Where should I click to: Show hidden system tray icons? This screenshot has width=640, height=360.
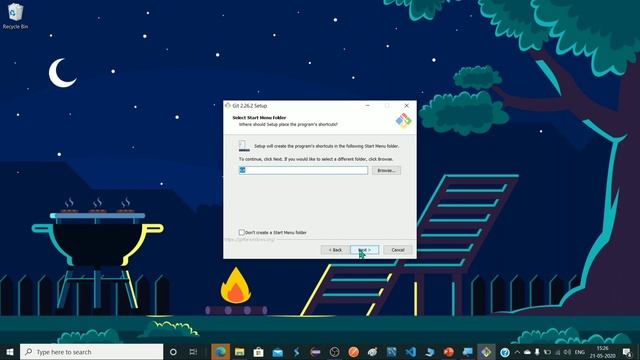tap(517, 352)
